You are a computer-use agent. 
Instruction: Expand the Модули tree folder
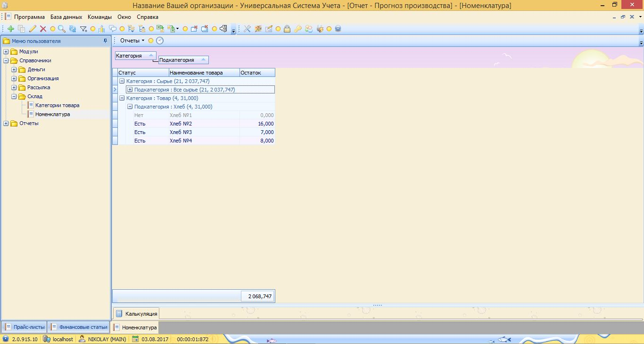click(x=6, y=52)
